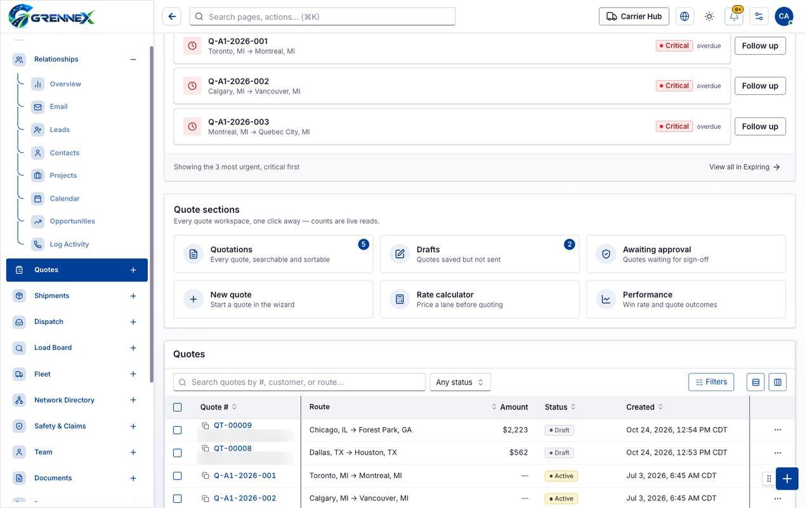This screenshot has height=508, width=812.
Task: Open the Rate calculator card
Action: coord(480,299)
